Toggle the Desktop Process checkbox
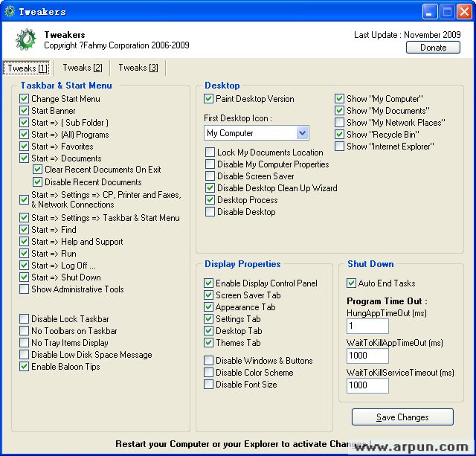The height and width of the screenshot is (456, 476). pyautogui.click(x=210, y=200)
